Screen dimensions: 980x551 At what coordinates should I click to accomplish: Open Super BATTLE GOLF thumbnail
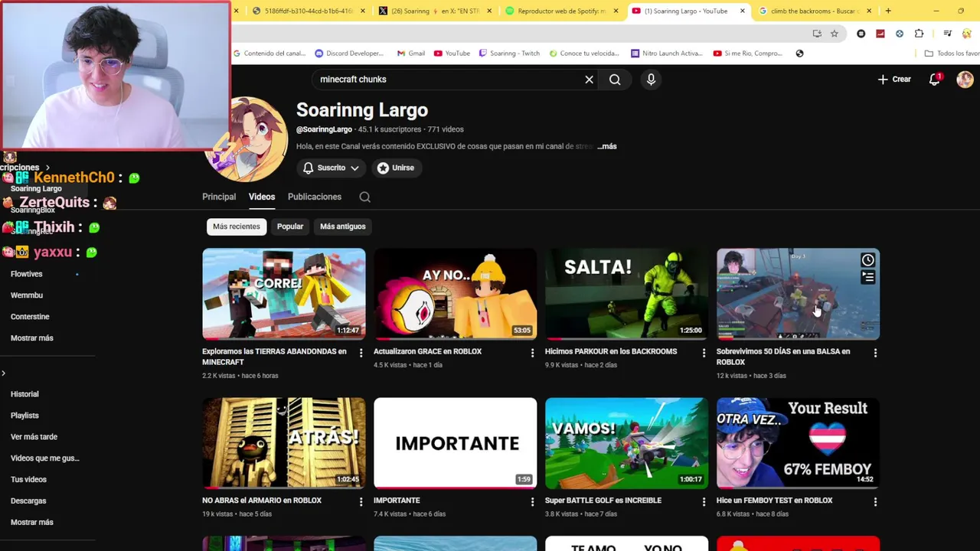[627, 443]
